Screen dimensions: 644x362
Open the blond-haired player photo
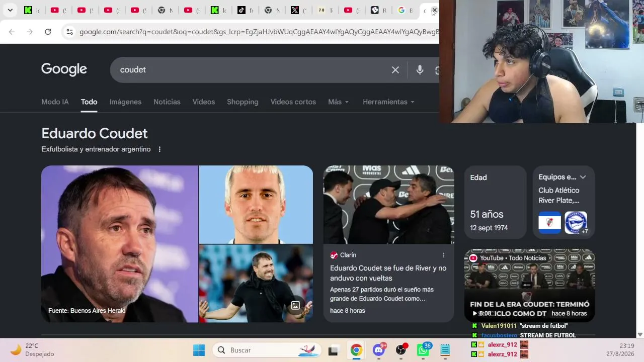[256, 204]
